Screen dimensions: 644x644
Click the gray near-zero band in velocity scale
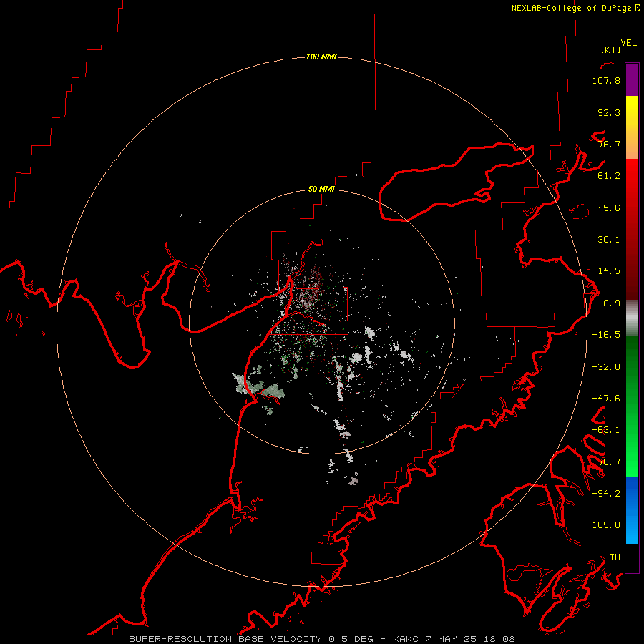632,318
